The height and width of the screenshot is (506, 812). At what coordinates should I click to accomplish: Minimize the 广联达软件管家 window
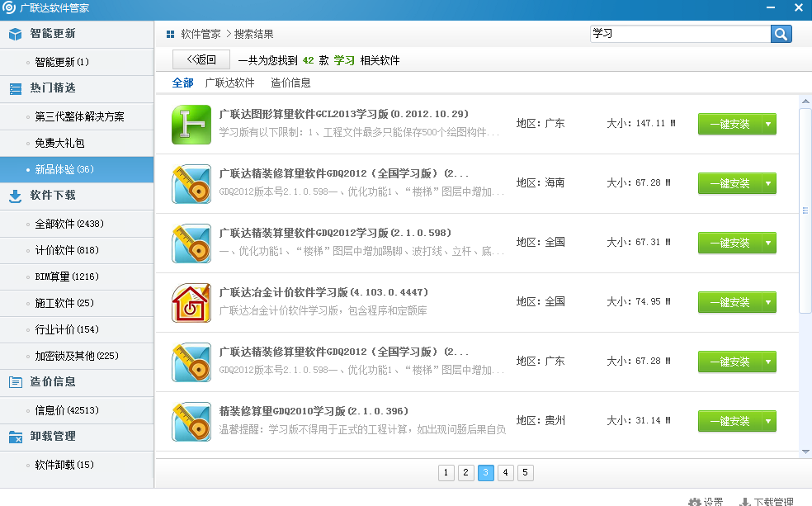[771, 7]
